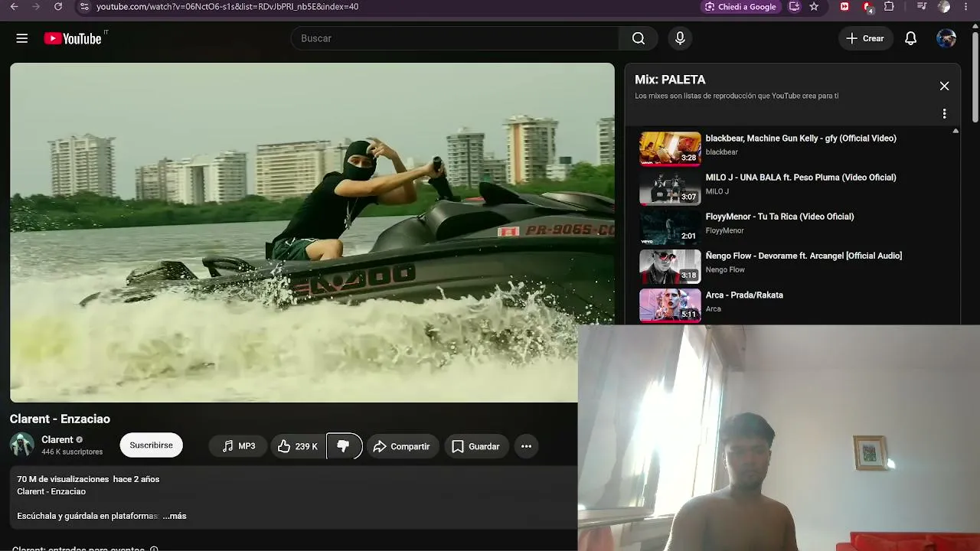Open Clarent channel avatar
The height and width of the screenshot is (551, 980).
[22, 445]
